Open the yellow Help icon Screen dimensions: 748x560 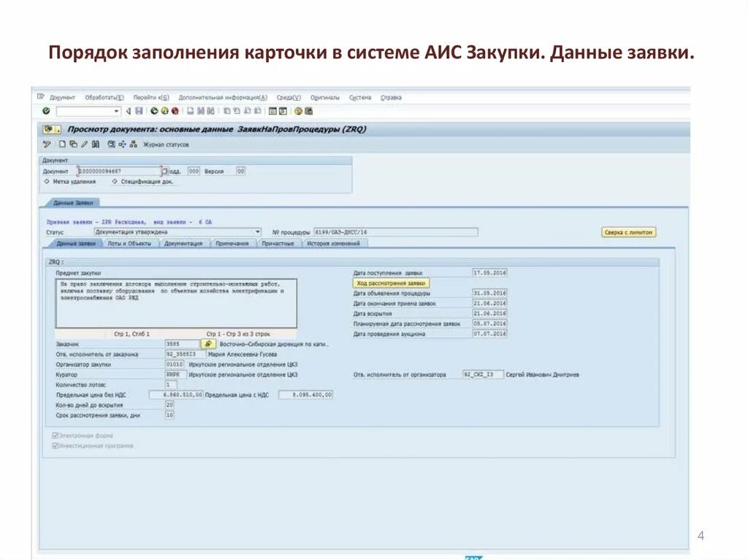298,111
